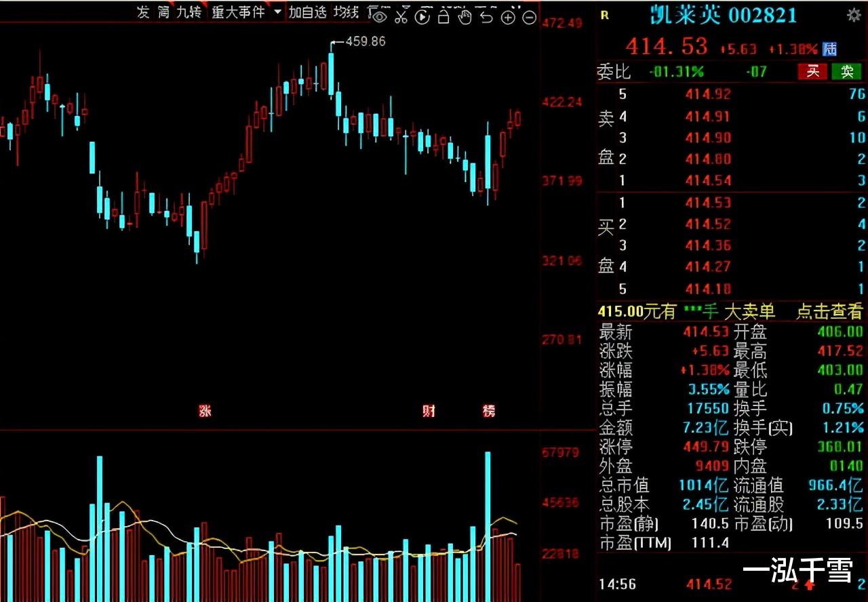This screenshot has width=868, height=602.
Task: Select sell level 4 price 414.91
Action: (x=708, y=117)
